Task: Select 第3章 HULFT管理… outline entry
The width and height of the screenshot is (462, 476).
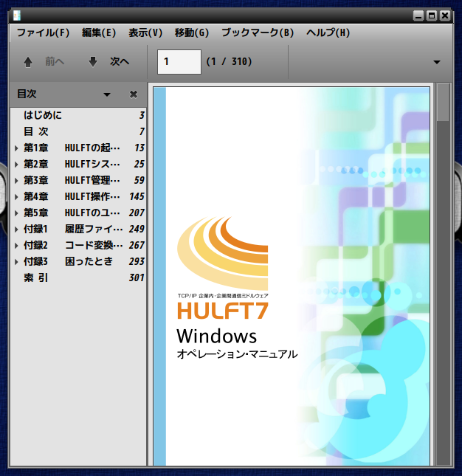Action: tap(78, 180)
